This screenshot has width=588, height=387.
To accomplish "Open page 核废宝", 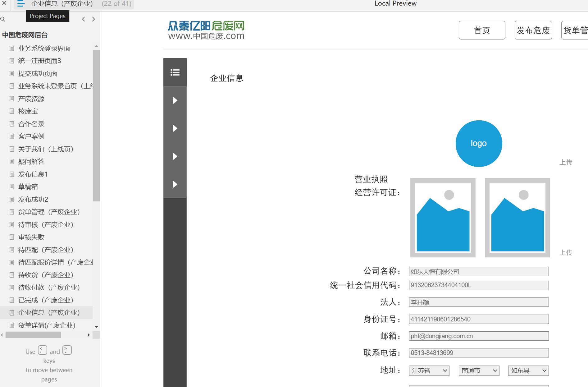I will 28,111.
